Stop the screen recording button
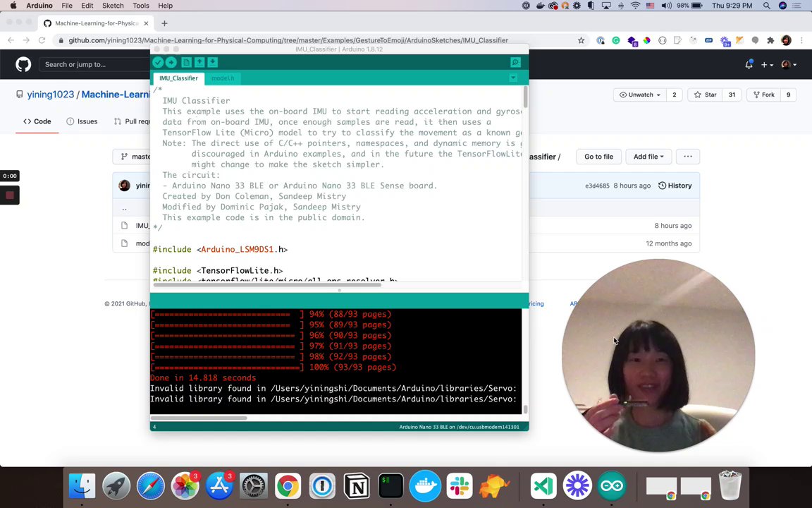Screen dimensions: 812x508 [x=9, y=195]
